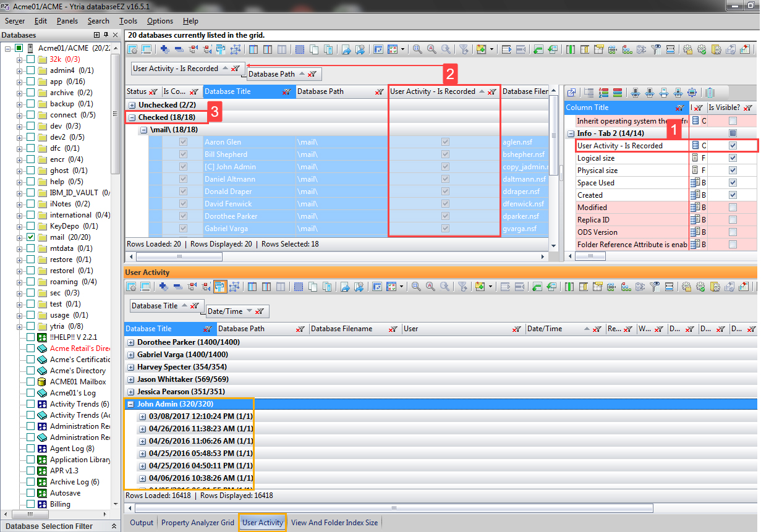This screenshot has height=532, width=761.
Task: Expand the Dorothee Parker (1400/1400) group
Action: point(131,342)
